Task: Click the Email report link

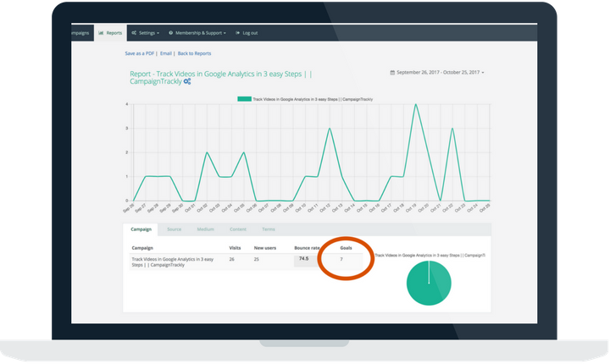Action: tap(165, 53)
